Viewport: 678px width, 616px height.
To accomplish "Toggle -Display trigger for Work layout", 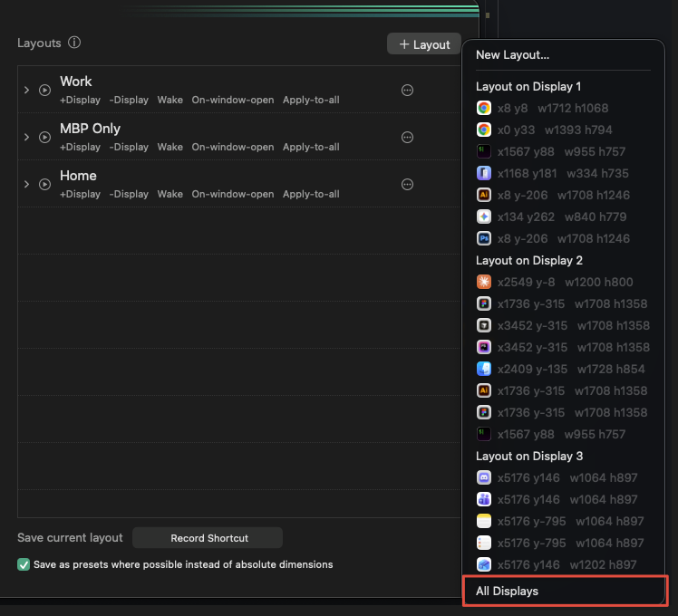I will [129, 100].
